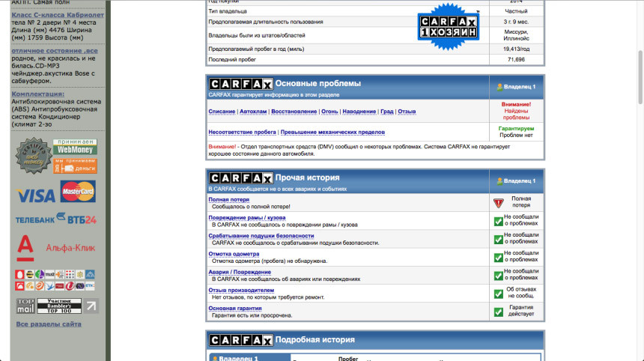The image size is (644, 361).
Task: Open the Повреждение рамы / кузова link
Action: click(x=247, y=217)
